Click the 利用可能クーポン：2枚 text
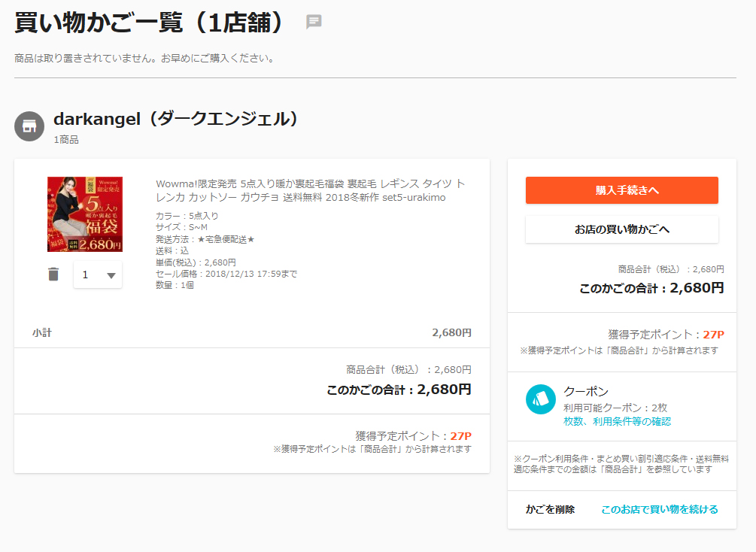This screenshot has width=756, height=552. click(x=615, y=408)
